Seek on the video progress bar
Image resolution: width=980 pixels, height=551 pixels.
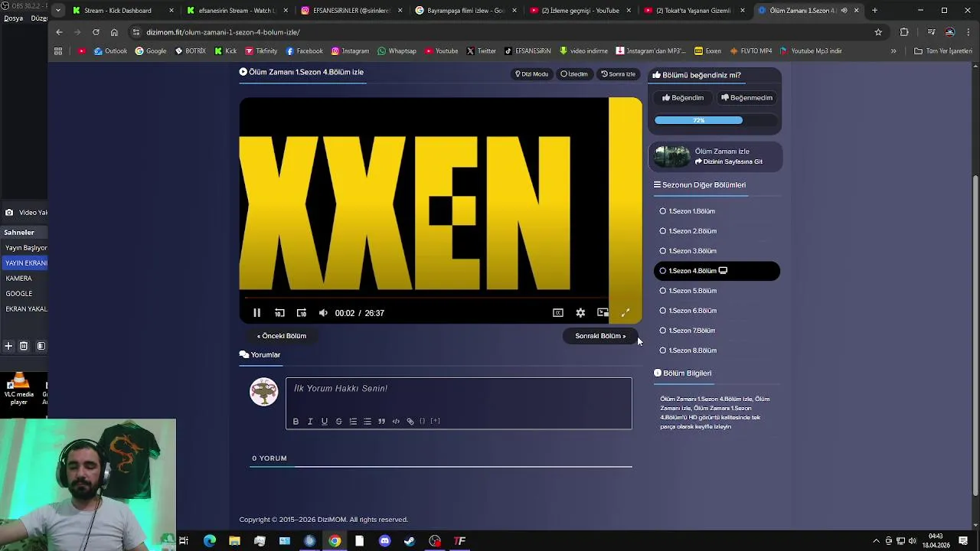440,298
